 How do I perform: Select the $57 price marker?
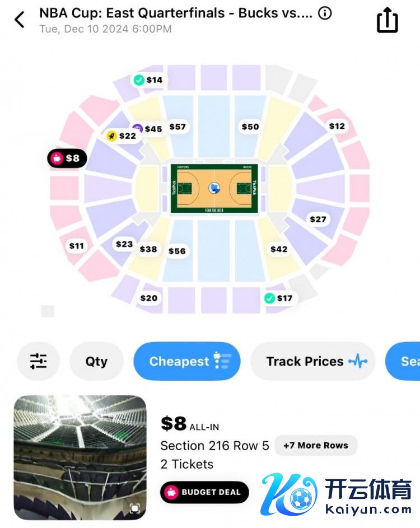(x=178, y=127)
